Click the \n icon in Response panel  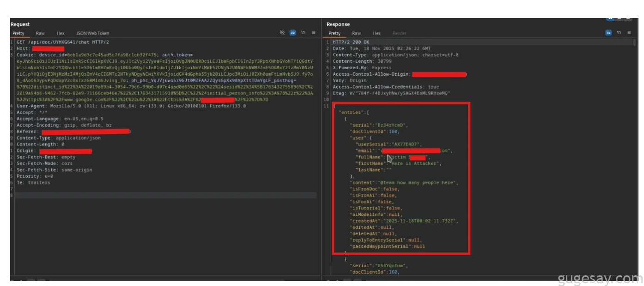pyautogui.click(x=619, y=33)
